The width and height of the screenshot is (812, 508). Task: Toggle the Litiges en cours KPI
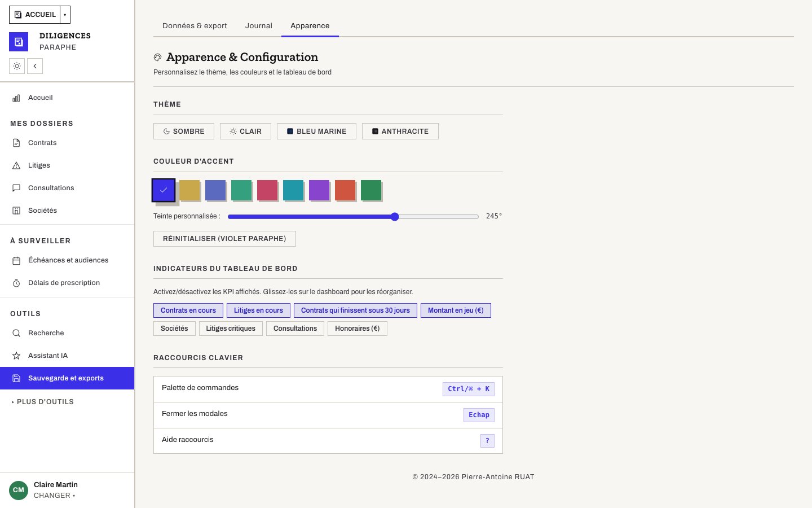pyautogui.click(x=258, y=310)
